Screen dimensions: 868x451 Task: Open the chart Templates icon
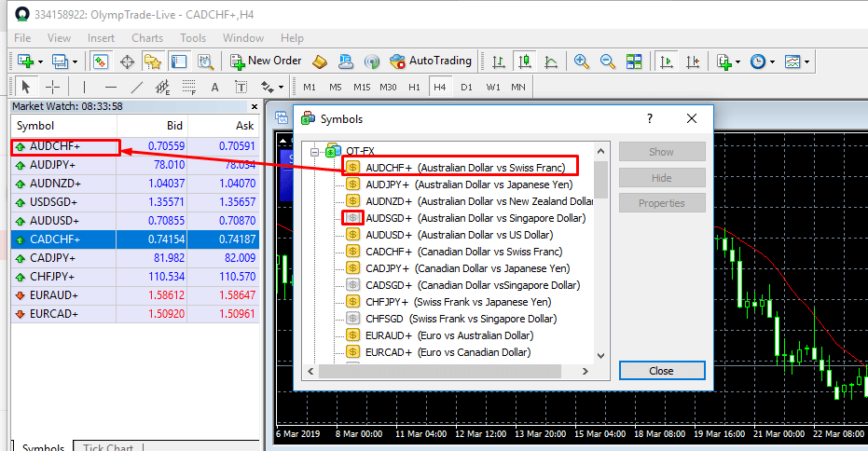(792, 61)
